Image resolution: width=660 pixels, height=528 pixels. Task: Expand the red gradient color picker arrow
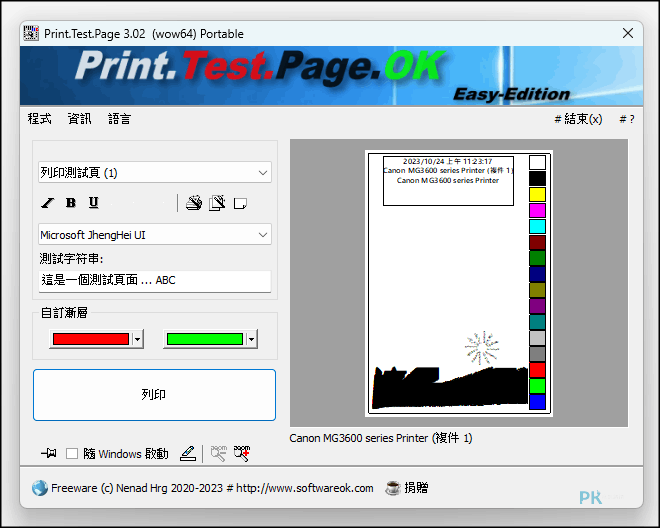[138, 339]
